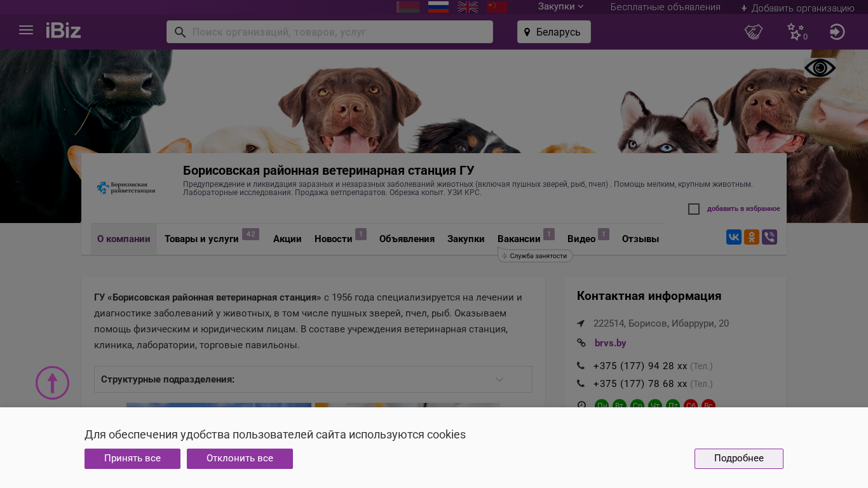Select the О компании tab
868x488 pixels.
[x=124, y=239]
